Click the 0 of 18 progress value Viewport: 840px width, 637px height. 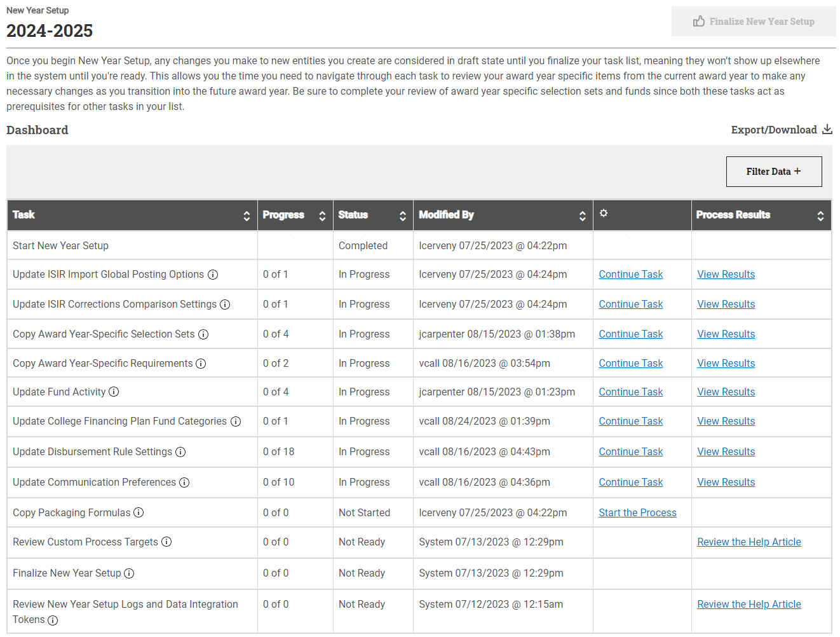coord(278,452)
